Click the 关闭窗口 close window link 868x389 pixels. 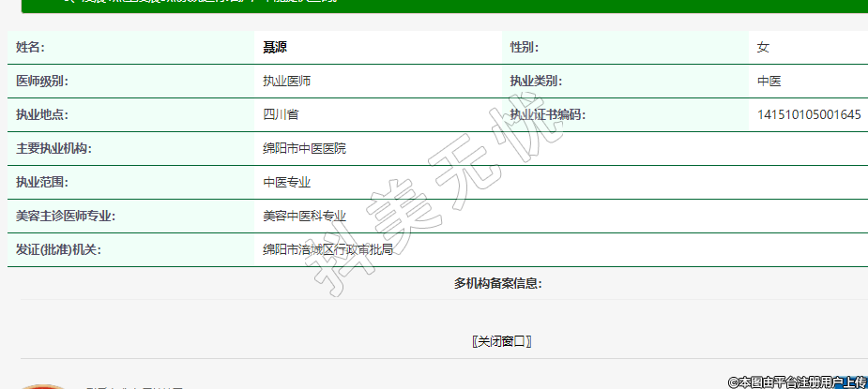click(502, 341)
